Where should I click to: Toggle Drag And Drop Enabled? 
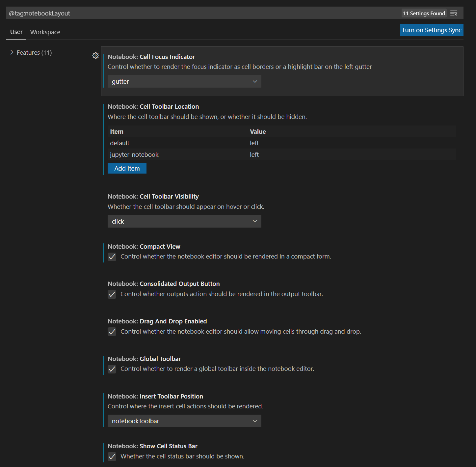pyautogui.click(x=112, y=332)
